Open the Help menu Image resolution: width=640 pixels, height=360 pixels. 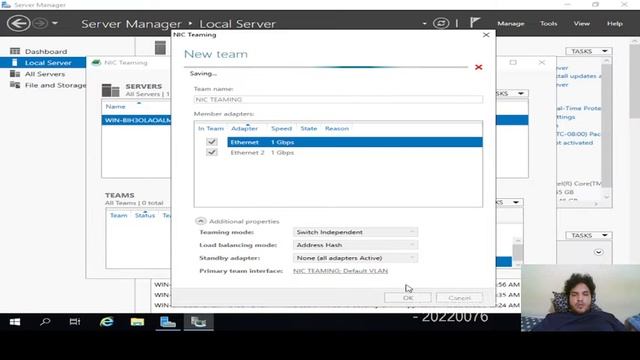point(614,24)
